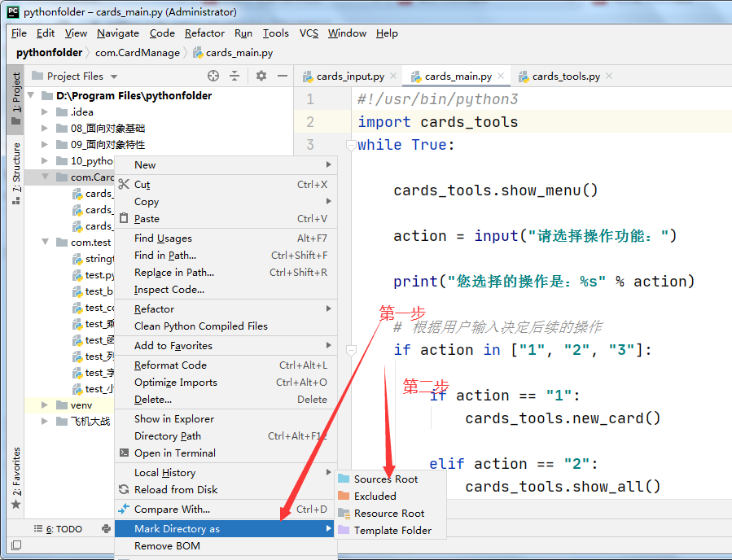
Task: Click the collapse all icon in Project panel
Action: point(235,76)
